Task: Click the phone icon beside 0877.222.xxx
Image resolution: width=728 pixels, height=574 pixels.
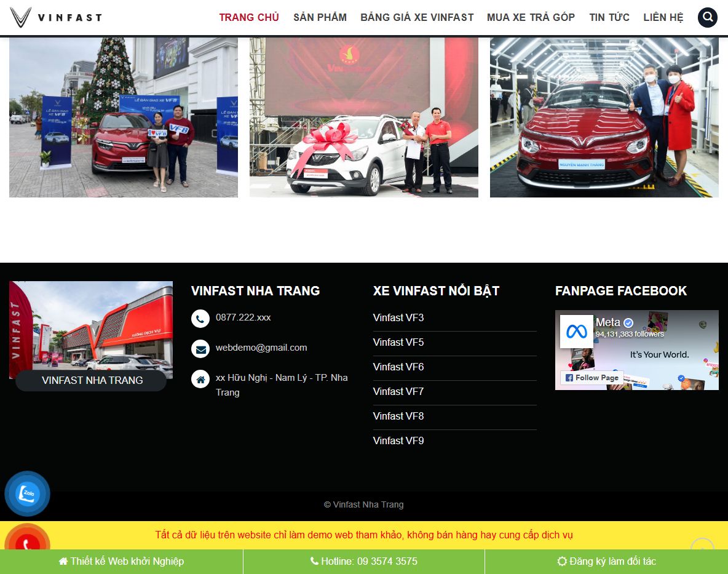Action: 200,319
